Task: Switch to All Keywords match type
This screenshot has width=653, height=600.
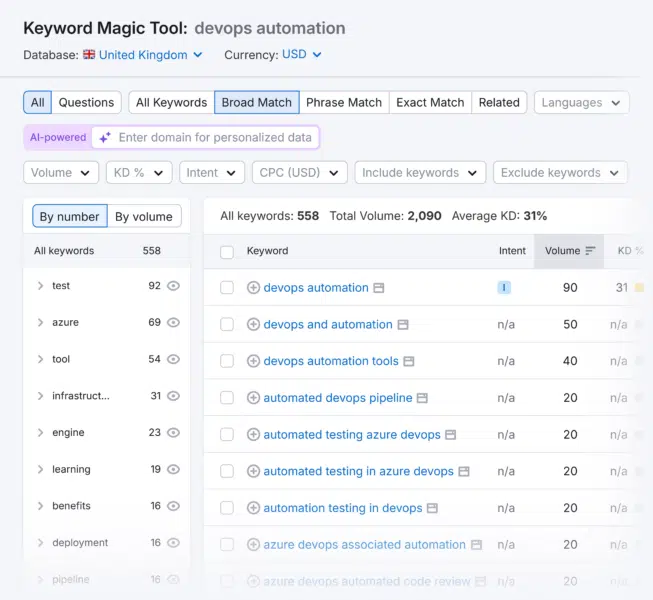Action: [x=172, y=102]
